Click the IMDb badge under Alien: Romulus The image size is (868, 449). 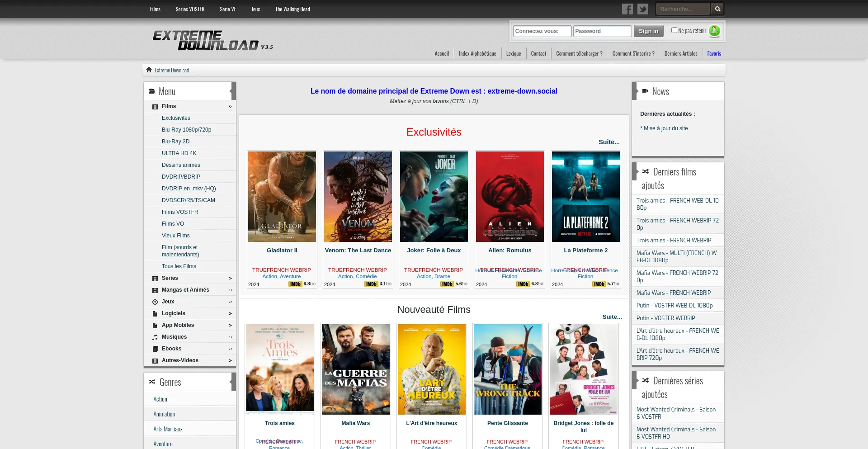click(x=523, y=284)
